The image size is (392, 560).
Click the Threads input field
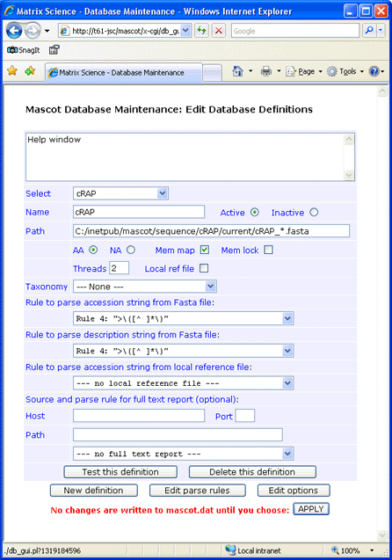tap(119, 268)
